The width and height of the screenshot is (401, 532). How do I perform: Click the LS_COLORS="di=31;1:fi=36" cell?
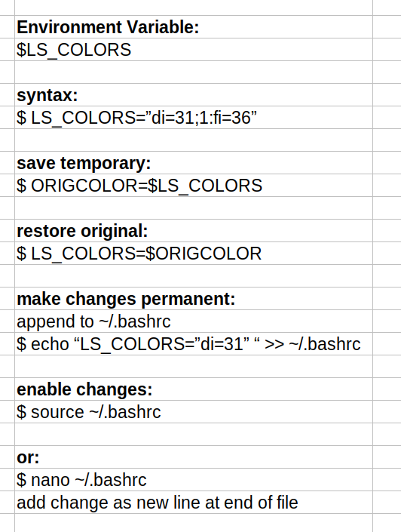tap(194, 118)
